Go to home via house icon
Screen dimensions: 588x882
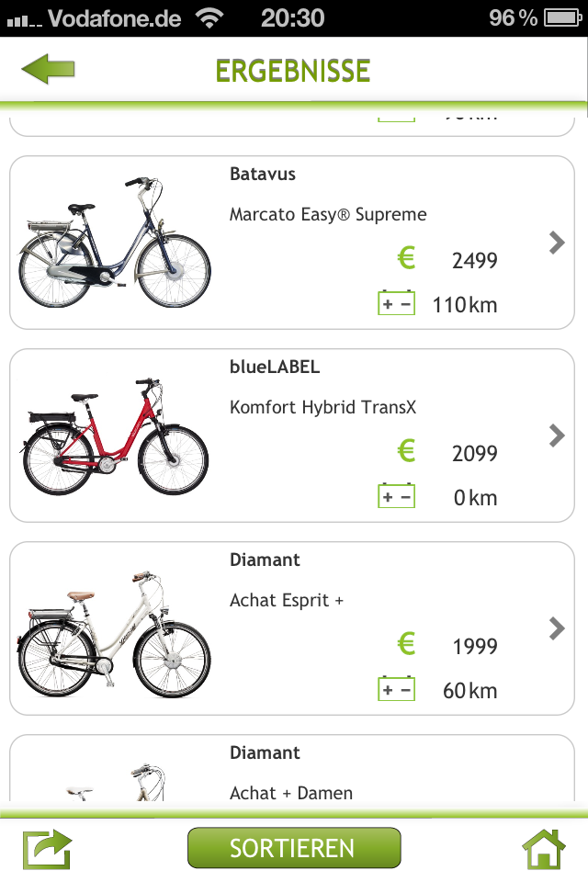[544, 849]
